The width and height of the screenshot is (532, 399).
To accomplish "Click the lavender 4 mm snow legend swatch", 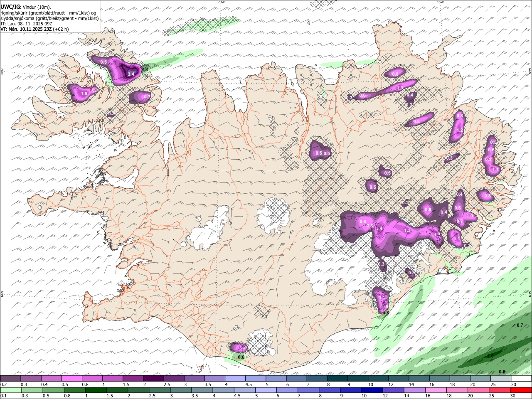I will click(235, 379).
